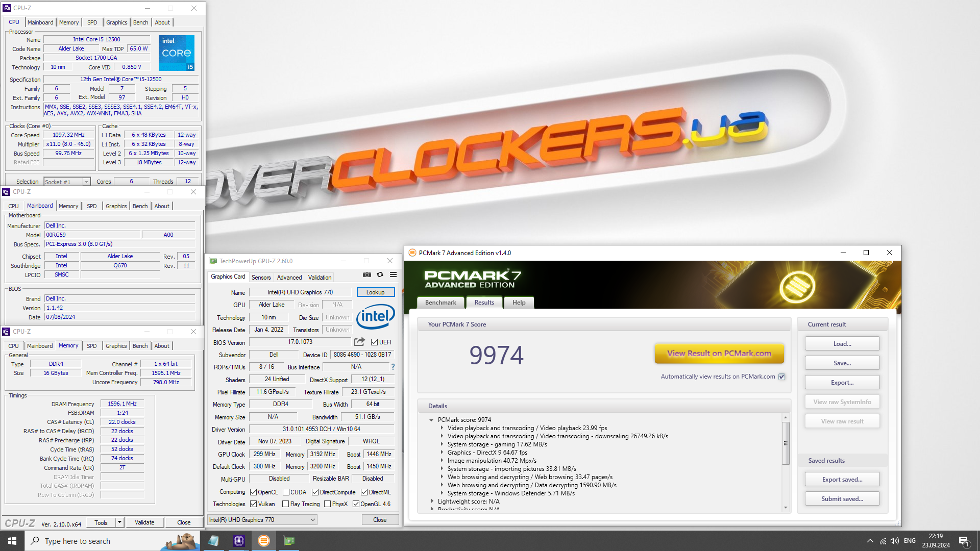Open the Socket #1 selection dropdown
The image size is (980, 551).
click(67, 182)
